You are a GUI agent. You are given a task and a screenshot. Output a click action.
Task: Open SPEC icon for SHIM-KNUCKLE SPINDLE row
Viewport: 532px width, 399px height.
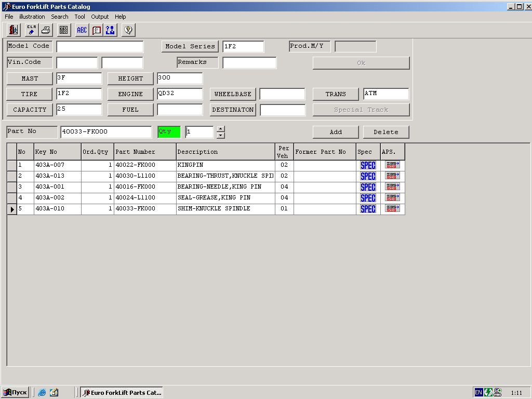(368, 209)
